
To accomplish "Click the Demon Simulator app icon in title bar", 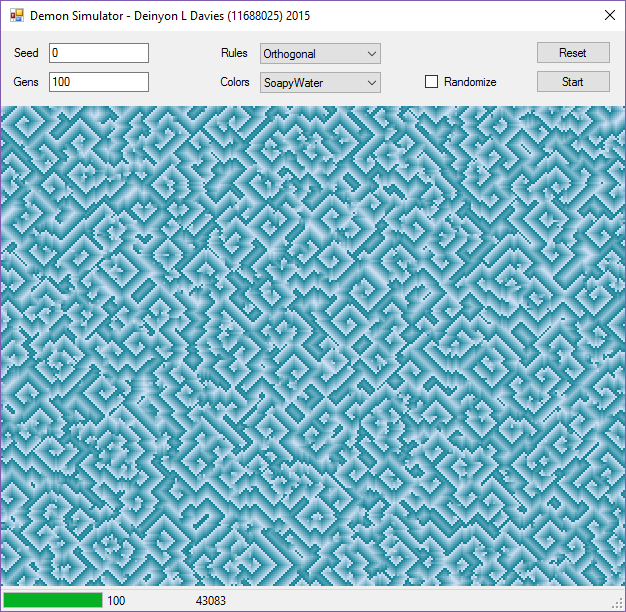I will point(16,16).
